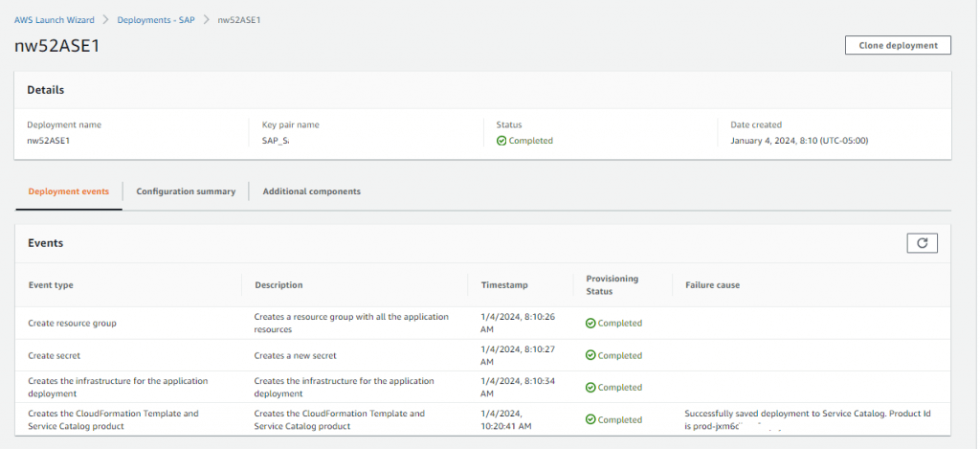980x449 pixels.
Task: Open AWS Launch Wizard breadcrumb link
Action: click(55, 20)
